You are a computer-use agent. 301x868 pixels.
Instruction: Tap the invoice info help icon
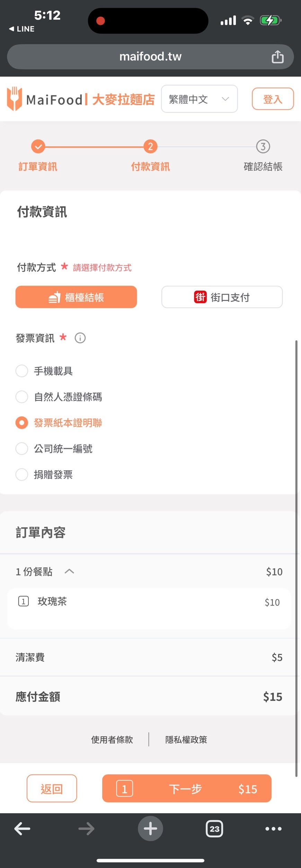pyautogui.click(x=80, y=338)
